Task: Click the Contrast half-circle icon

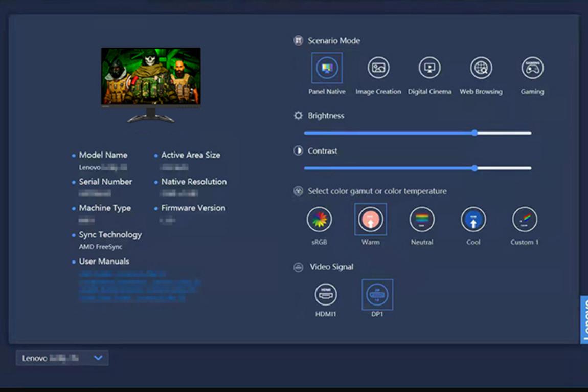Action: (299, 151)
